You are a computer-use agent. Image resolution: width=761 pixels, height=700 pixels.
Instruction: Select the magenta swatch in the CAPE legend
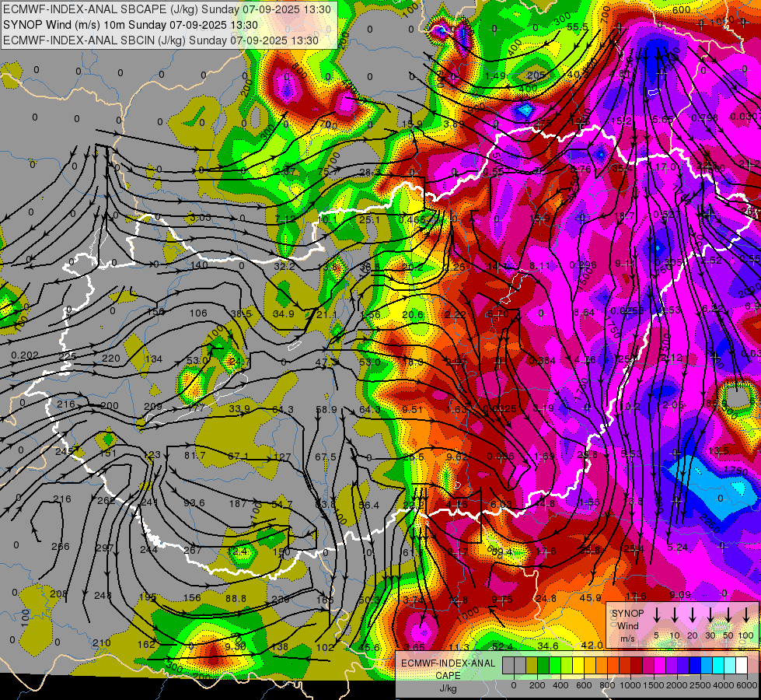pyautogui.click(x=660, y=666)
